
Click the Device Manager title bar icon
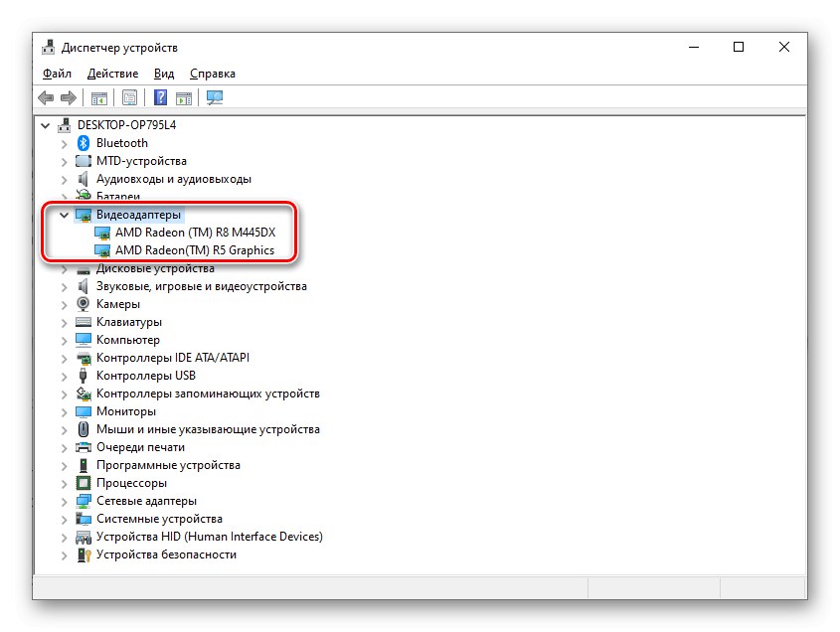[49, 47]
